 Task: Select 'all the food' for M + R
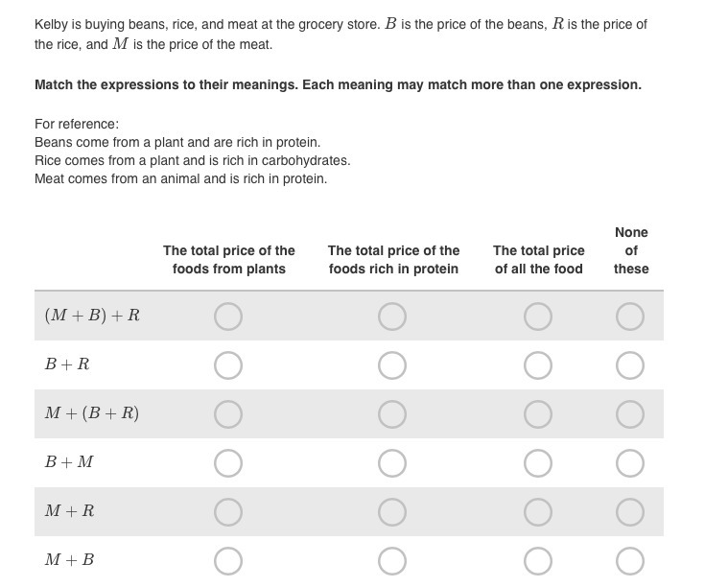click(x=538, y=512)
